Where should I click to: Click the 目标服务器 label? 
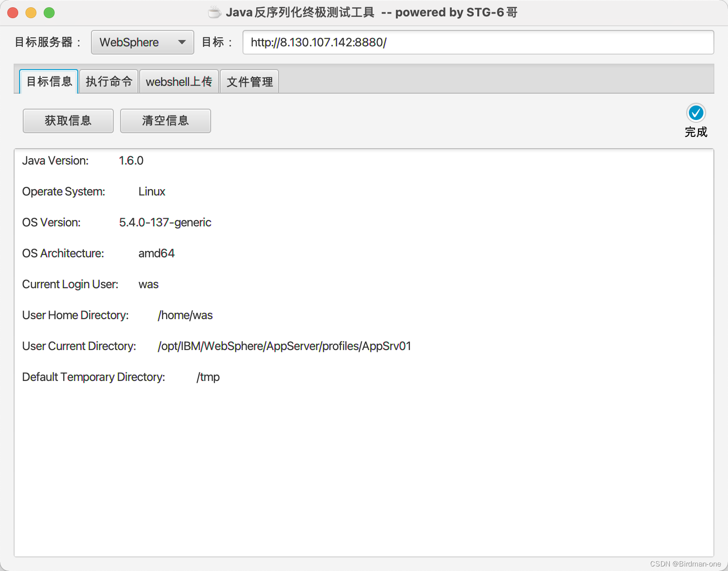tap(48, 42)
